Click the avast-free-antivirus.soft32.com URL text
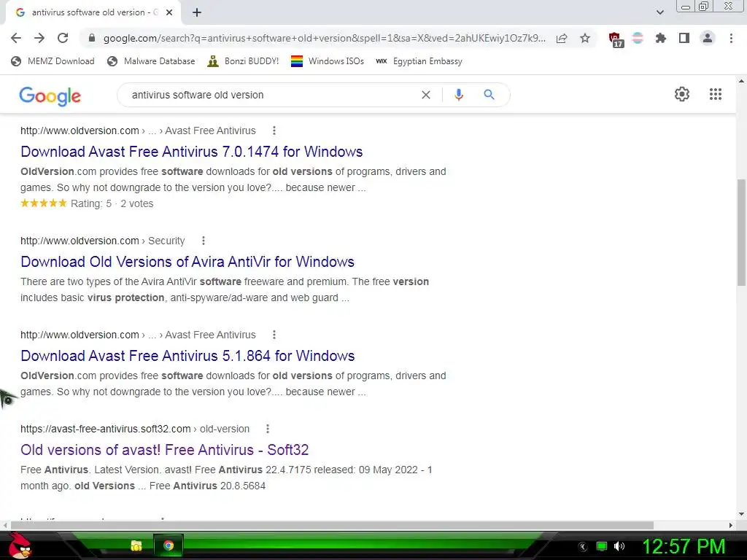The width and height of the screenshot is (747, 560). [x=105, y=429]
